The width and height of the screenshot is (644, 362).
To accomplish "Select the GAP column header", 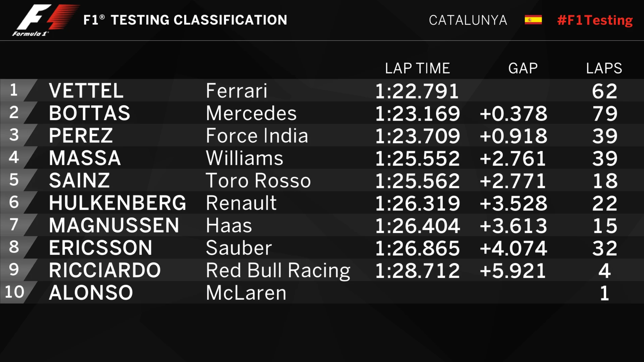I will click(523, 68).
